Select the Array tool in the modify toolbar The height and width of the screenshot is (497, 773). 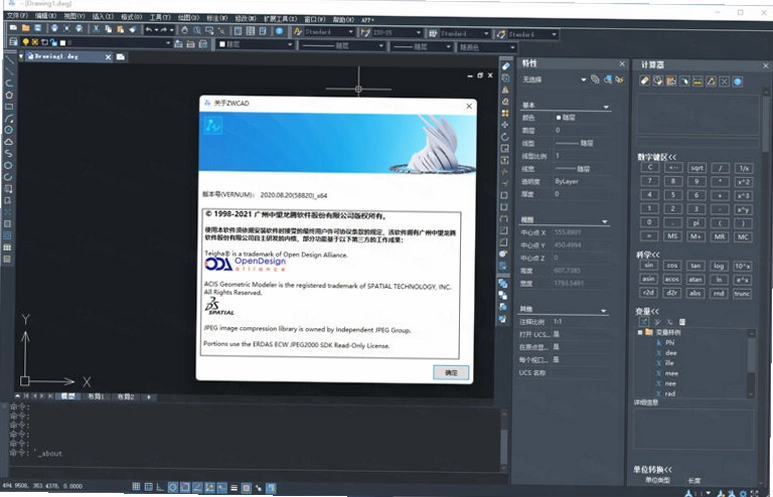pyautogui.click(x=505, y=113)
